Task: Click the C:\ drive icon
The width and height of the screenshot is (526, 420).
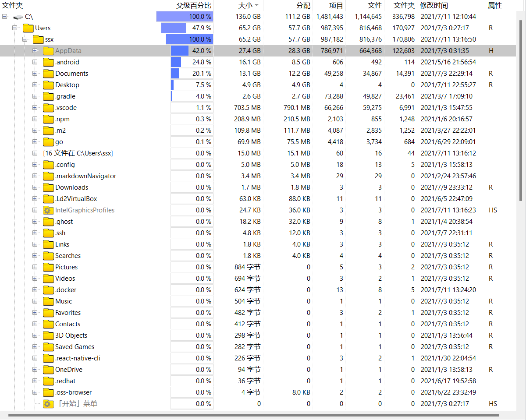Action: pos(18,17)
